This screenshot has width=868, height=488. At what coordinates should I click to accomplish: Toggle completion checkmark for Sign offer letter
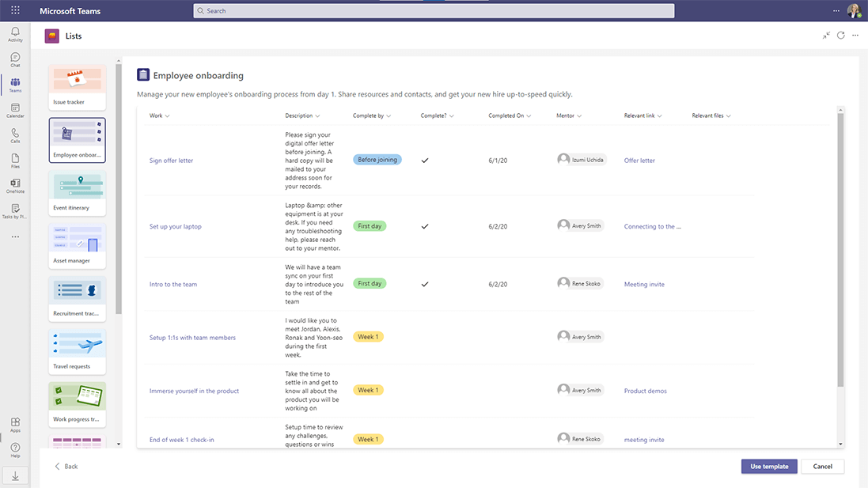(x=425, y=160)
